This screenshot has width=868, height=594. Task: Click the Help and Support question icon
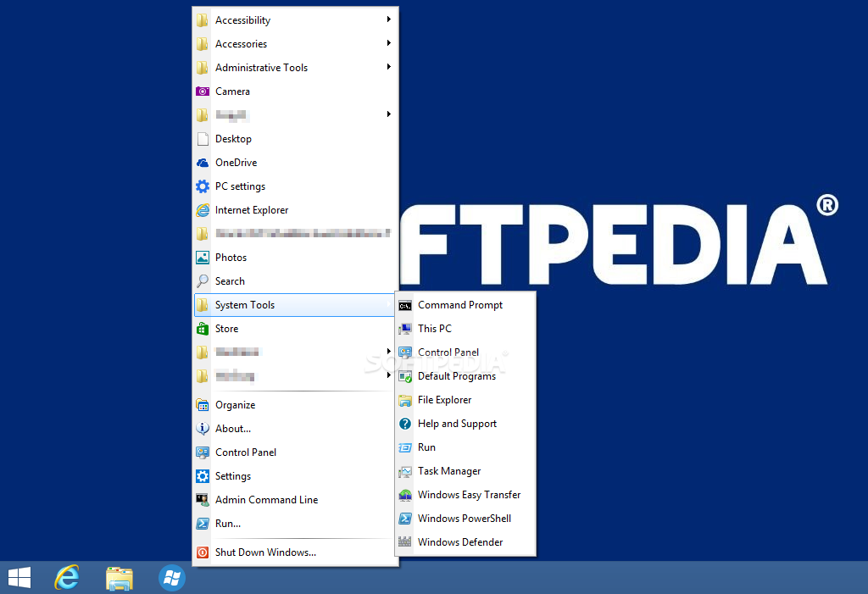pos(405,424)
